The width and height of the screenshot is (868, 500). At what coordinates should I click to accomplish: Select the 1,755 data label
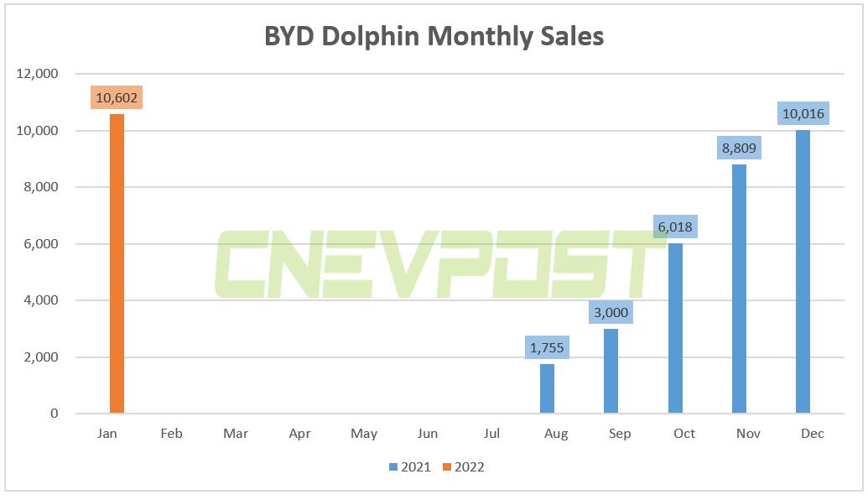546,347
